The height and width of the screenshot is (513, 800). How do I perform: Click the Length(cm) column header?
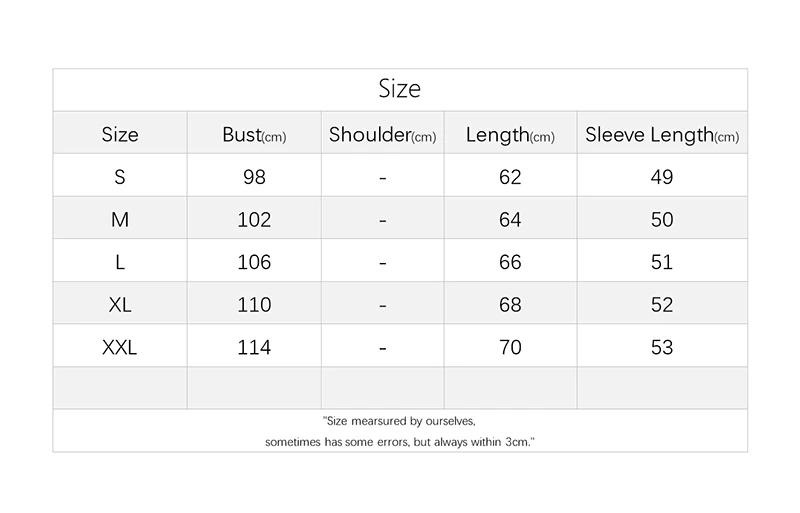click(x=510, y=134)
